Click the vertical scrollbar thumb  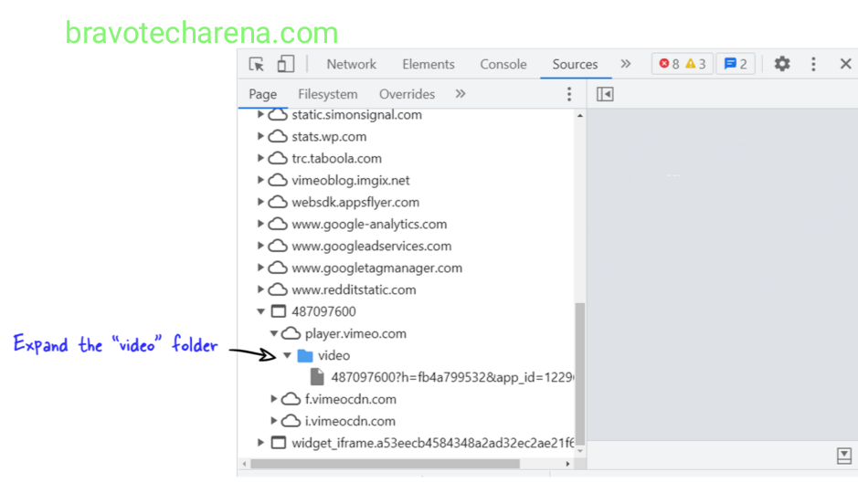pos(580,373)
